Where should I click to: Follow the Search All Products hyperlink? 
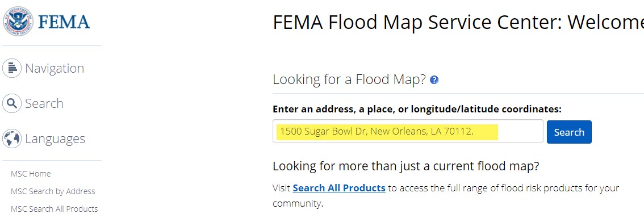click(x=339, y=188)
